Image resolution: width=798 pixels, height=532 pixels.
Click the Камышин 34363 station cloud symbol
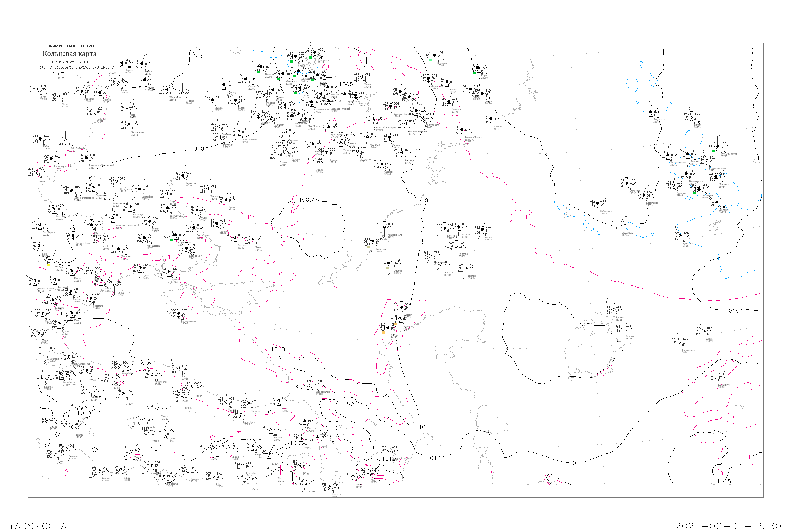(x=373, y=242)
